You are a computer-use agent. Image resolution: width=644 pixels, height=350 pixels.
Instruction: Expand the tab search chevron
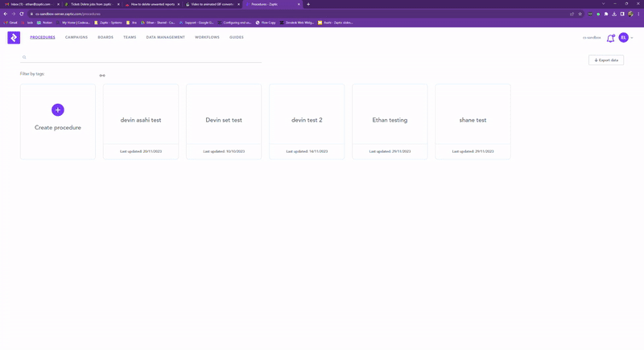(603, 4)
